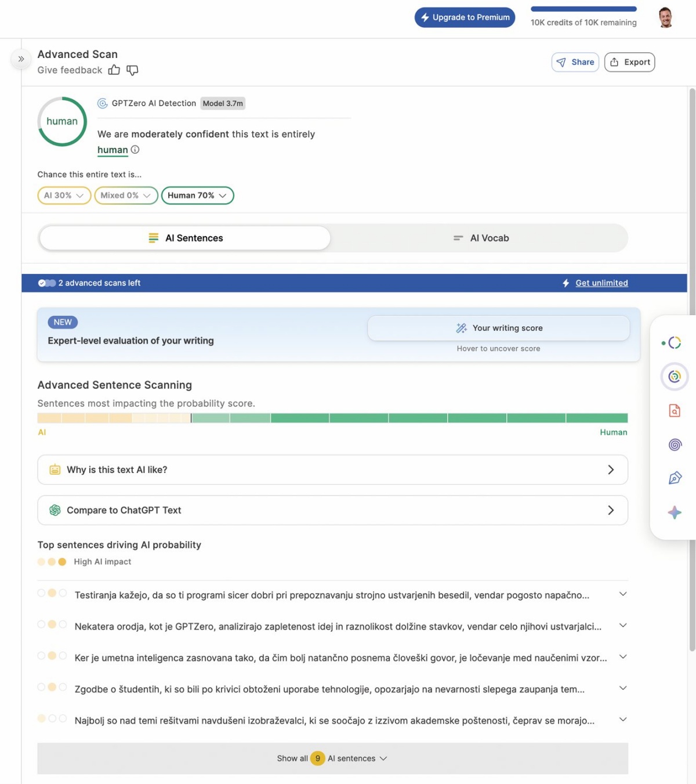
Task: Open the pen writing tool icon in sidebar
Action: pos(675,478)
